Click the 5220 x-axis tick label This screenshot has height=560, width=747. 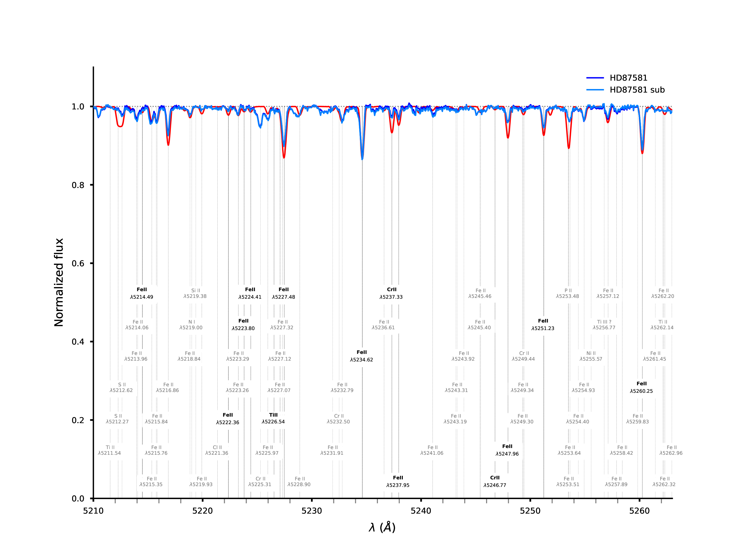pos(202,511)
